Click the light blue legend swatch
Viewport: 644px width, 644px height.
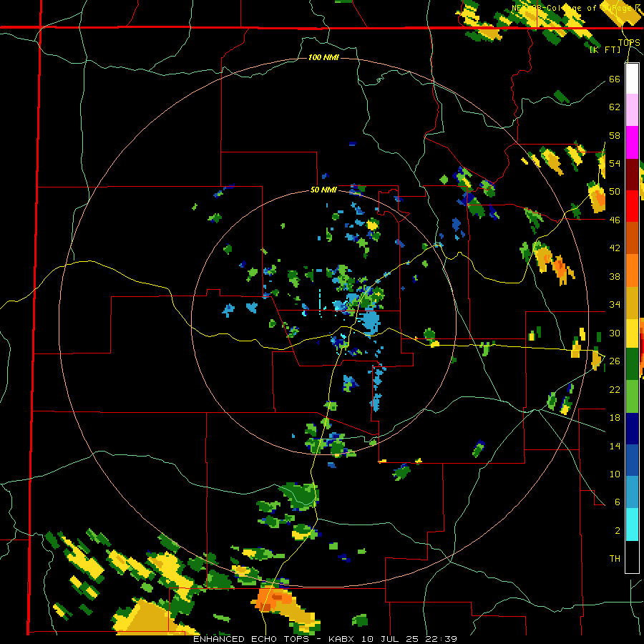click(x=632, y=492)
